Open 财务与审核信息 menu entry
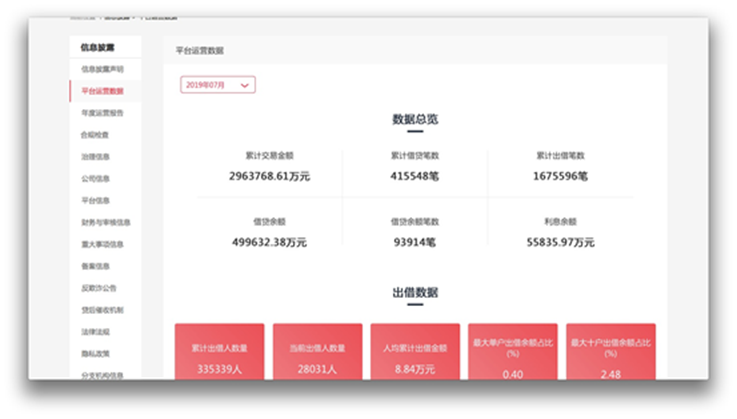737x419 pixels. [105, 222]
